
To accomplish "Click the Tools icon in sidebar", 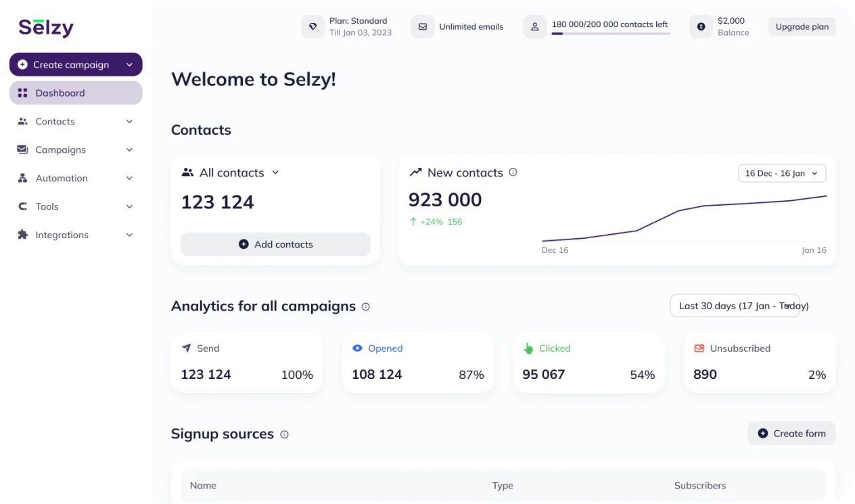I will click(22, 207).
